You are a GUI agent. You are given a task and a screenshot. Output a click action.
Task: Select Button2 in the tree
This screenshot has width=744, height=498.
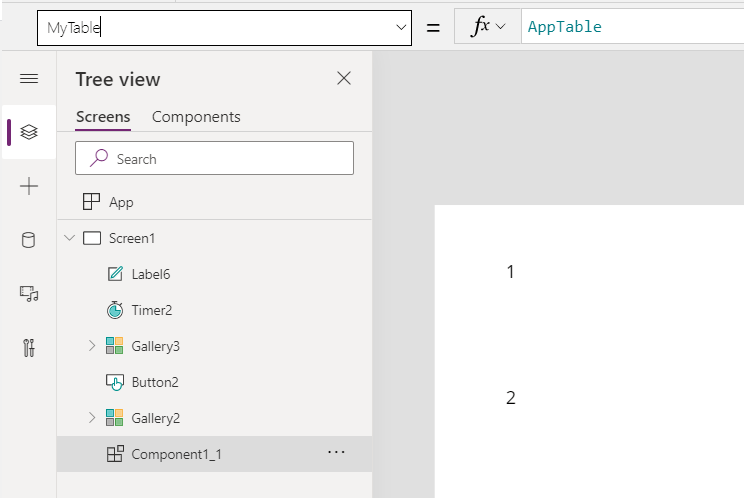pos(214,382)
